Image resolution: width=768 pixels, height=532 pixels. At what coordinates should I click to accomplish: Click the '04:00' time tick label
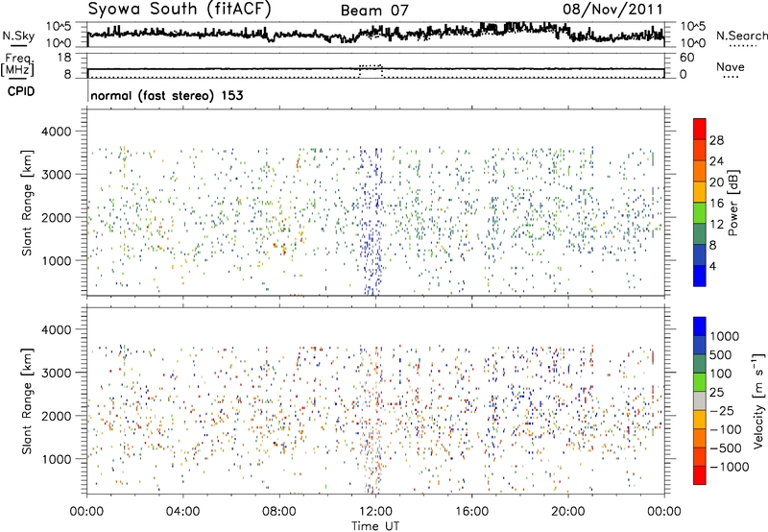coord(182,512)
